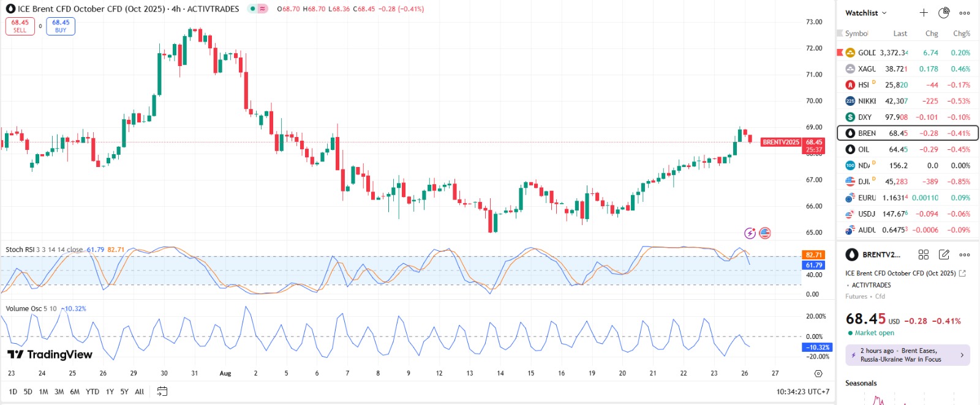Image resolution: width=980 pixels, height=405 pixels.
Task: Click the 68.45 SELL button
Action: [x=20, y=26]
